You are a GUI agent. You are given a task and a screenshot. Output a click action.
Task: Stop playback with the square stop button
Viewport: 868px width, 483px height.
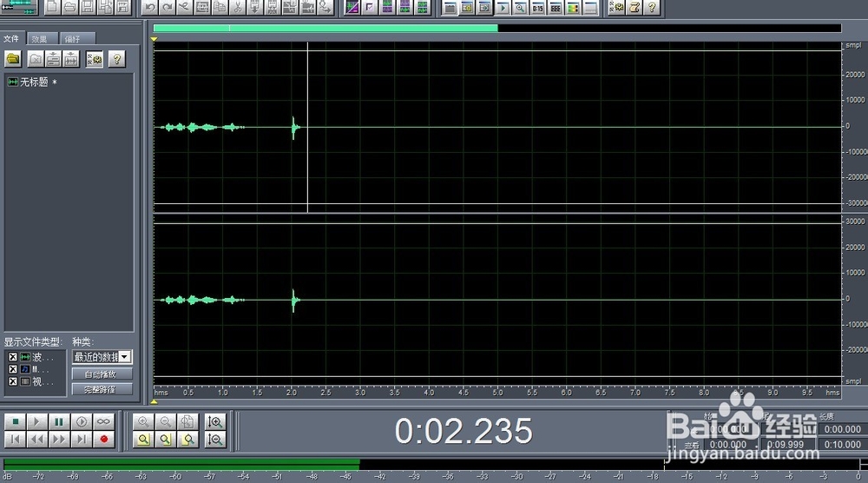pyautogui.click(x=15, y=422)
